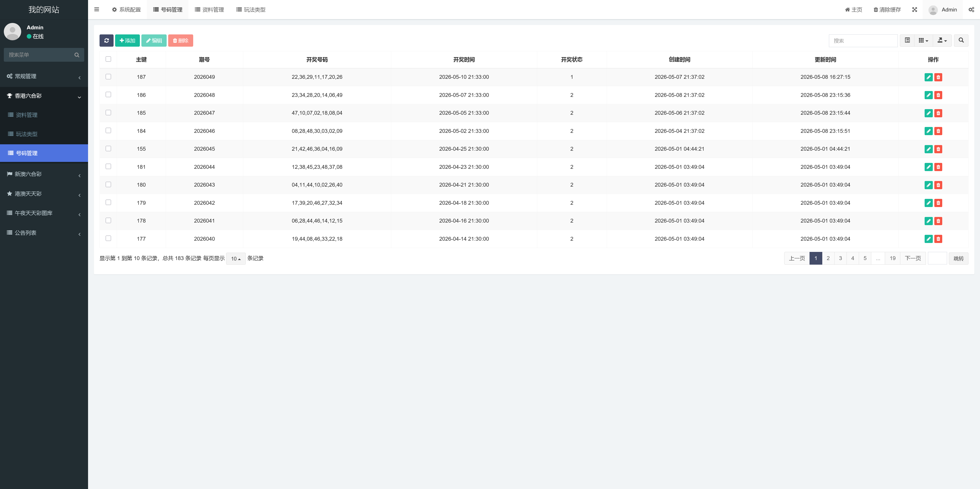
Task: Switch to the 资料管理 top tab
Action: tap(209, 9)
